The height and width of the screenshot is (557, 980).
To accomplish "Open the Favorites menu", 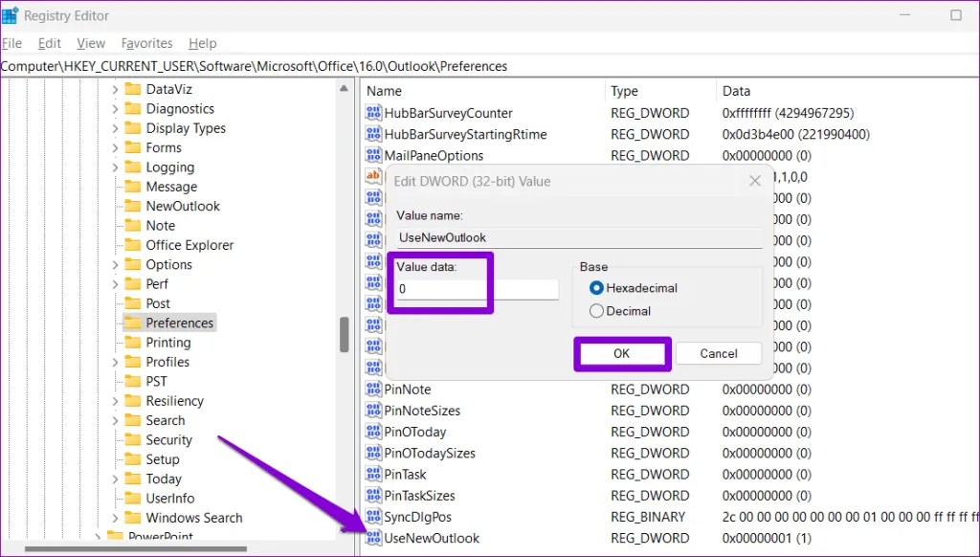I will coord(146,43).
